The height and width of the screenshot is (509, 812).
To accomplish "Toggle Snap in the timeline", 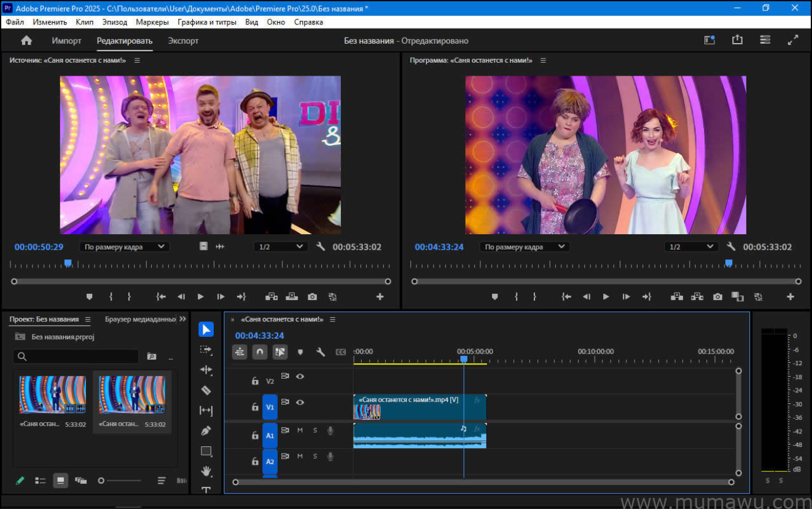I will (260, 352).
